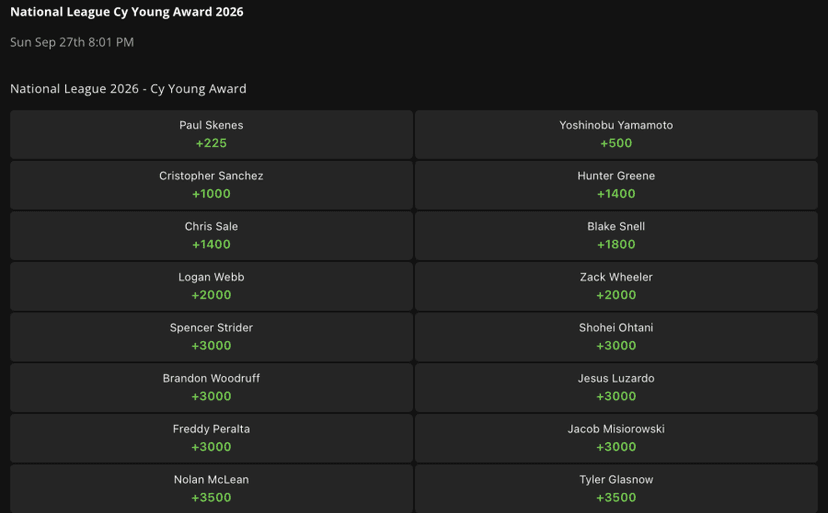Click the National League 2026 market heading

(128, 89)
